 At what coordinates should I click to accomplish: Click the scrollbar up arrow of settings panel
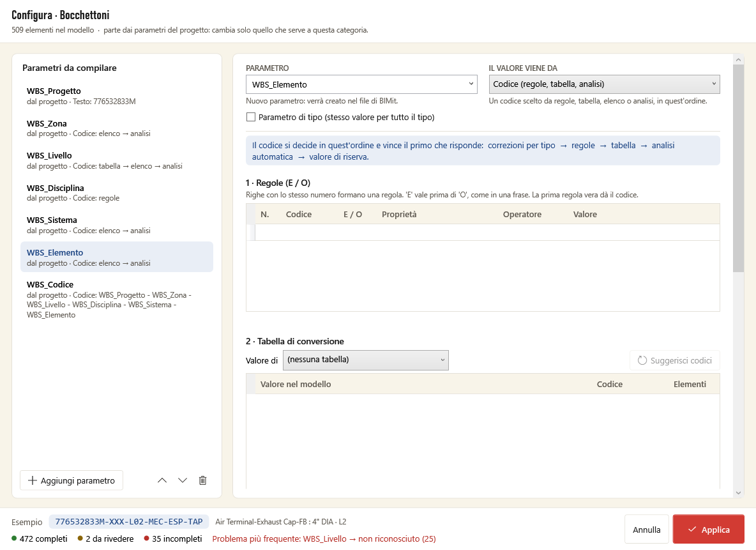(x=738, y=59)
